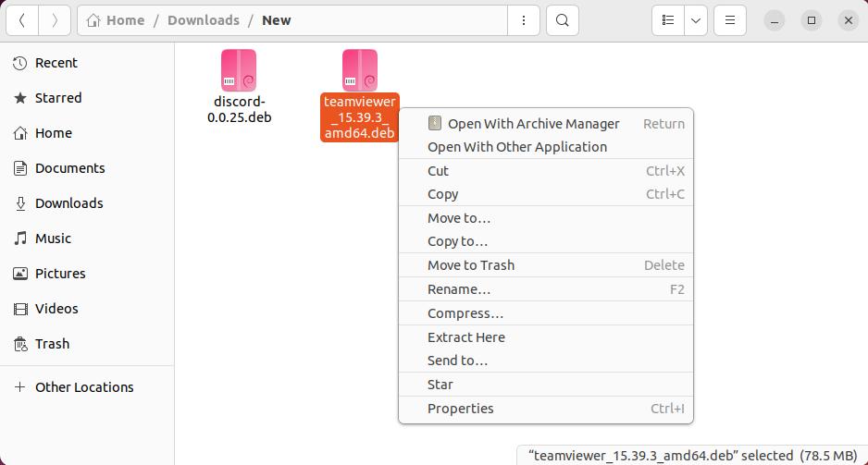Choose Send to… in the context menu

(546, 361)
